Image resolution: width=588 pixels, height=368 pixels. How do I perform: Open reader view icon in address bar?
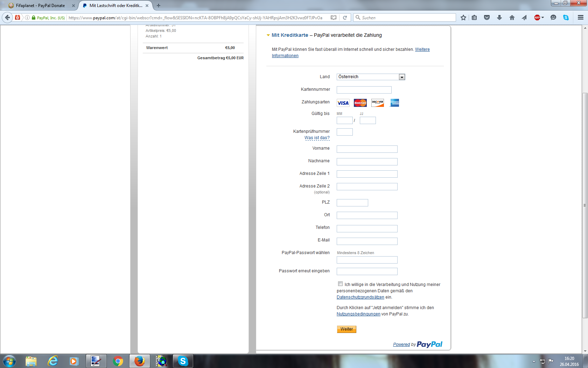coord(334,18)
